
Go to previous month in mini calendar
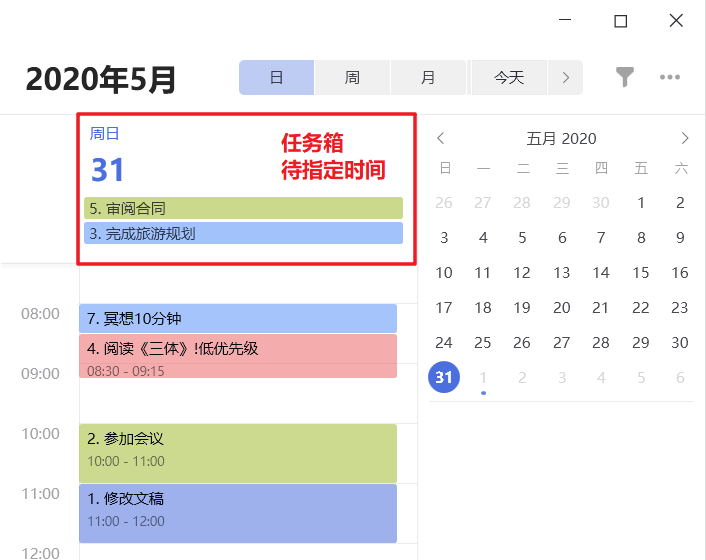tap(441, 138)
